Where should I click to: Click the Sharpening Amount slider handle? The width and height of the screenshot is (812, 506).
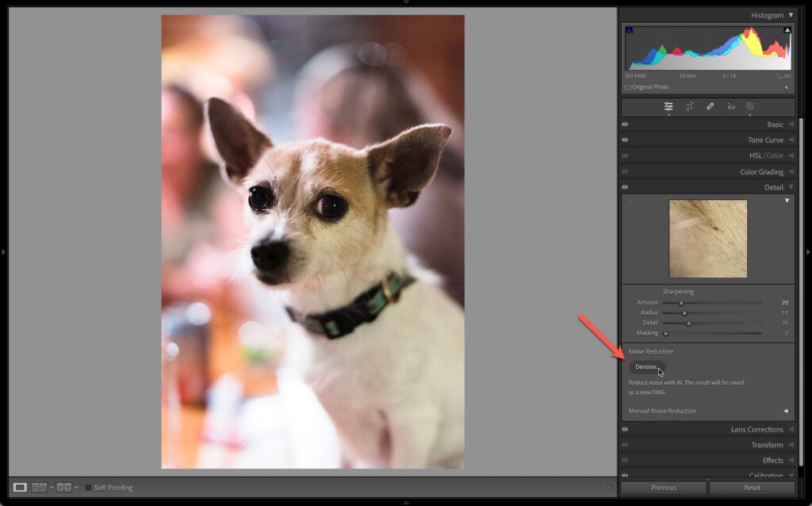(681, 302)
